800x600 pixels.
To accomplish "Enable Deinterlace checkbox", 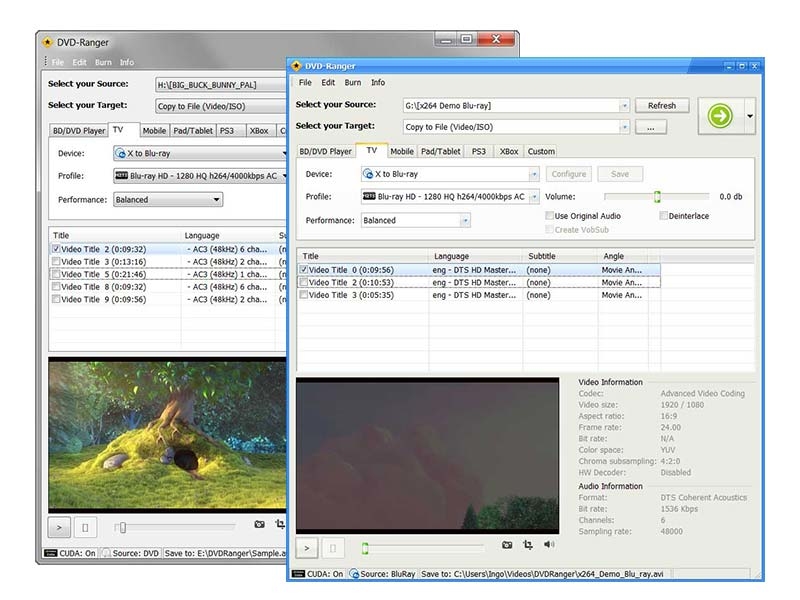I will (x=664, y=216).
